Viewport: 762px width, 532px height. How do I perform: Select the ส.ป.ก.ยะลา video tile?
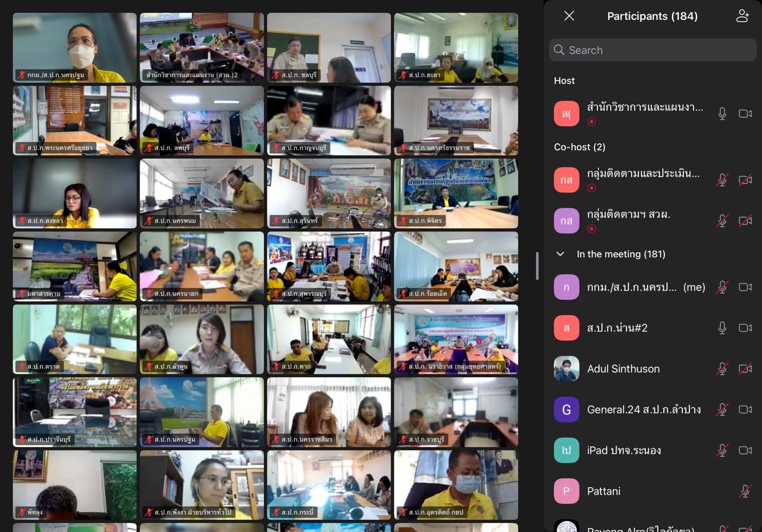tap(456, 48)
